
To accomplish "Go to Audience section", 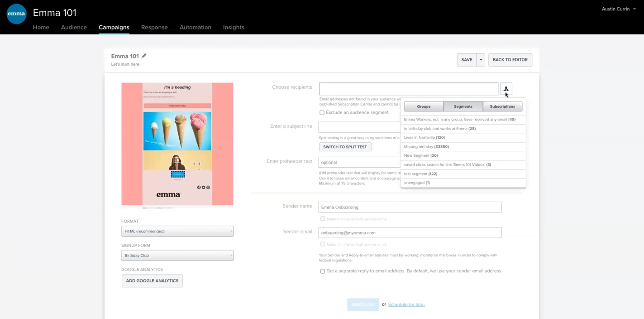I will [74, 27].
